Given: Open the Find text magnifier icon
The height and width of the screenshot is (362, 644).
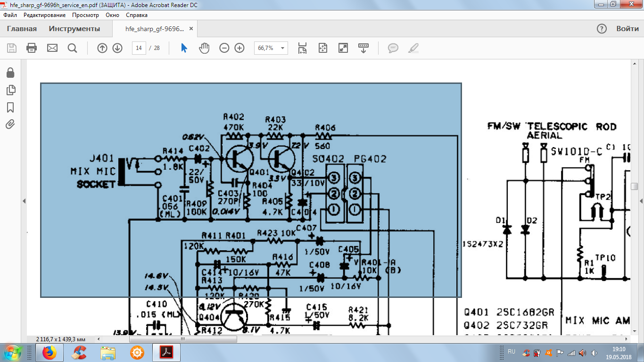Looking at the screenshot, I should pyautogui.click(x=72, y=48).
